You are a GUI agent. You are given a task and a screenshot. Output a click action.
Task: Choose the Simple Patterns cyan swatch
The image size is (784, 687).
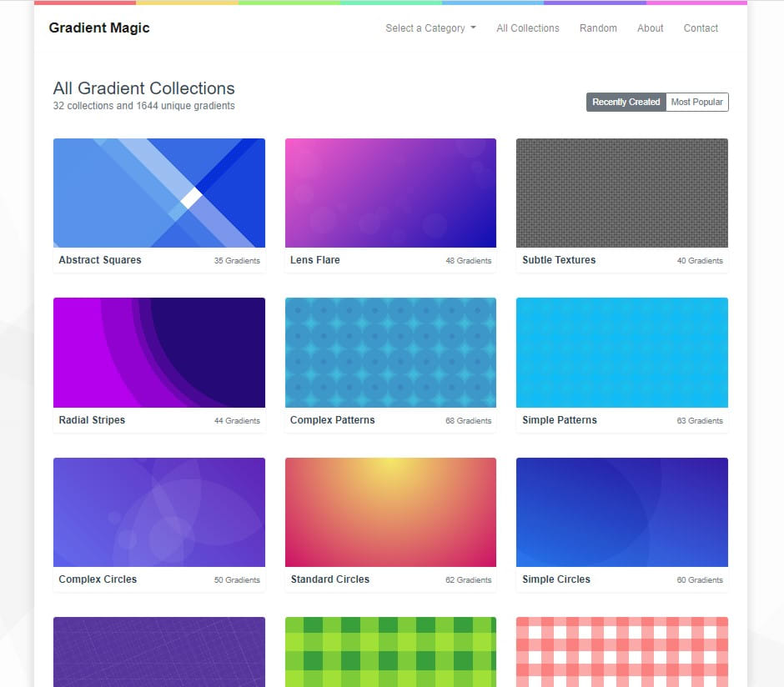click(621, 352)
